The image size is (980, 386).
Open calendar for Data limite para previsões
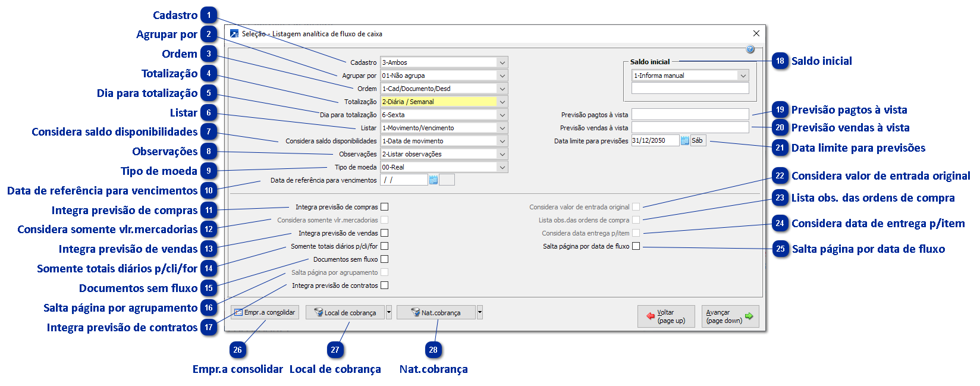(x=684, y=141)
